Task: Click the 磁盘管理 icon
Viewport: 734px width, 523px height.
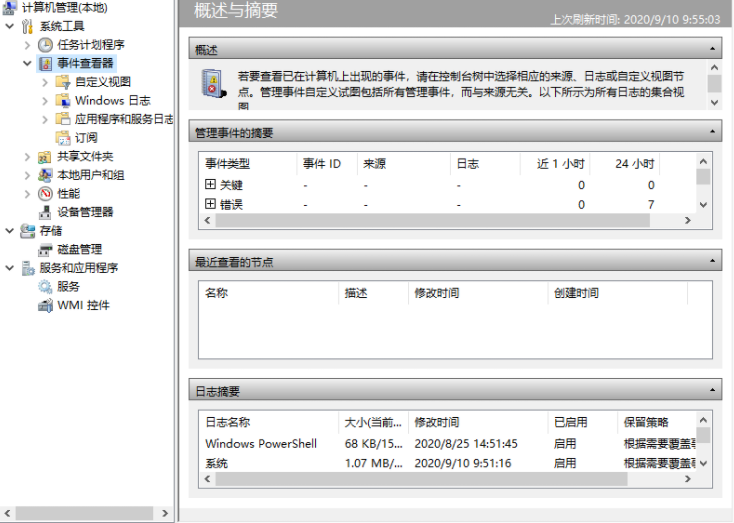Action: coord(45,249)
